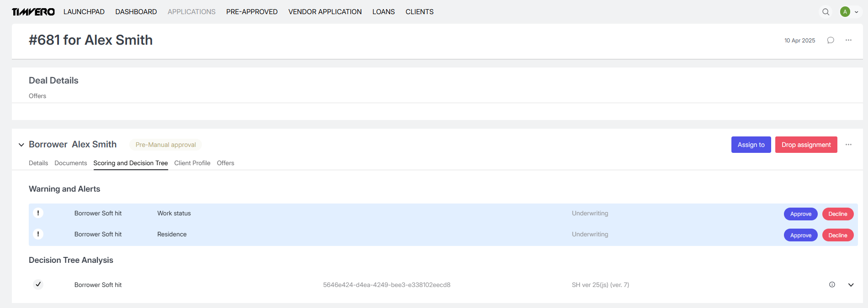Screen dimensions: 868x308
Task: Switch to the Client Profile tab
Action: tap(192, 163)
